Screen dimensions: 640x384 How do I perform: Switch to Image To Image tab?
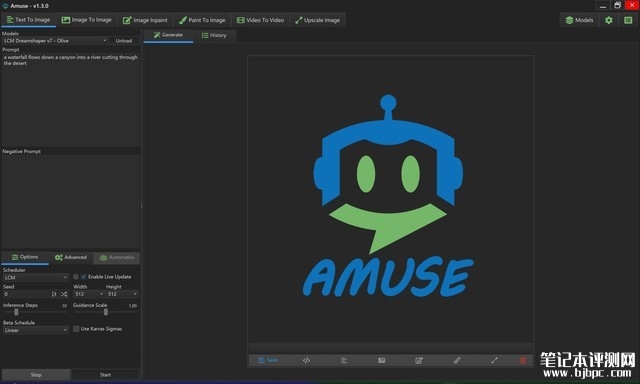pos(87,20)
